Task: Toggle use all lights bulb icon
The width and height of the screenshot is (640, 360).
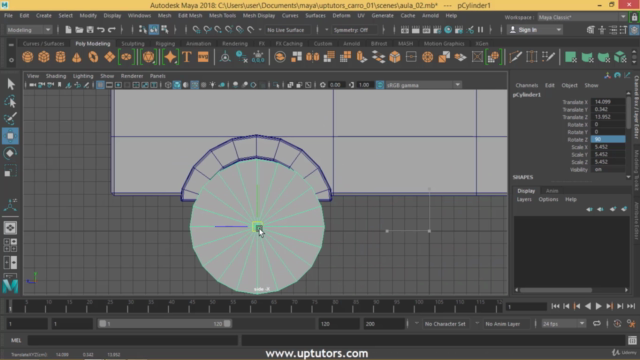Action: point(213,85)
